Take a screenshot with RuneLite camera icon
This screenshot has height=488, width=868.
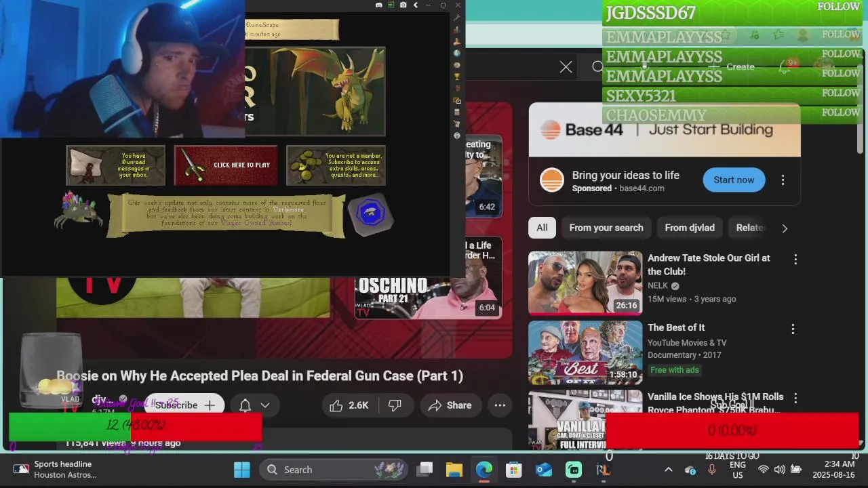(403, 5)
